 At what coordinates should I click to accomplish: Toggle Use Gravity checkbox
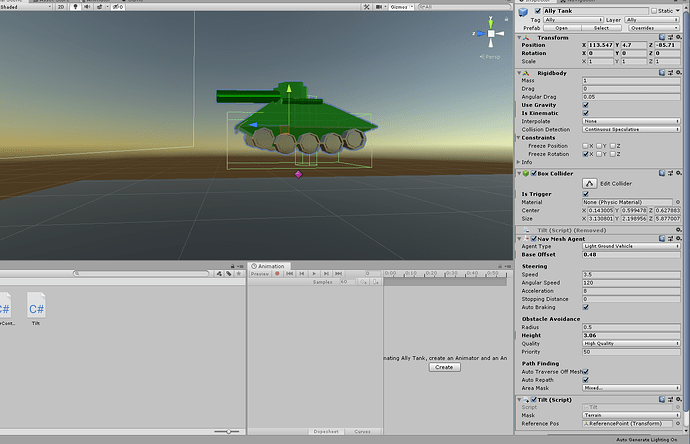pyautogui.click(x=586, y=105)
